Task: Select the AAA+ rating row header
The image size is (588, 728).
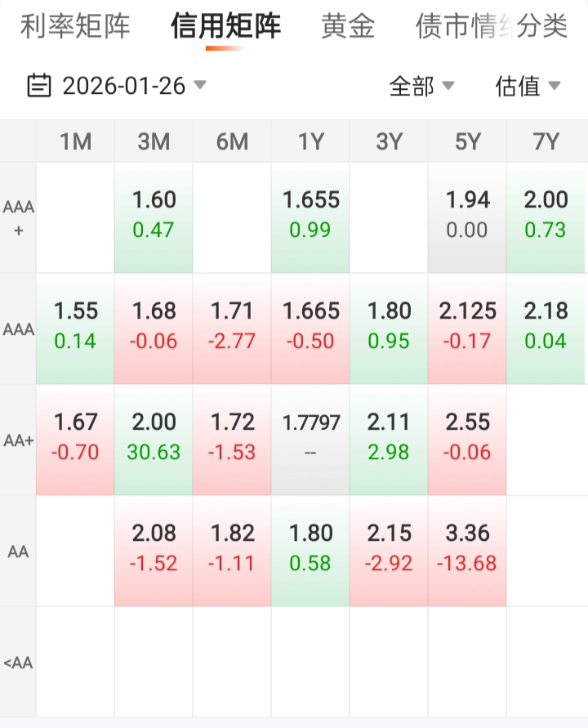Action: pyautogui.click(x=18, y=218)
